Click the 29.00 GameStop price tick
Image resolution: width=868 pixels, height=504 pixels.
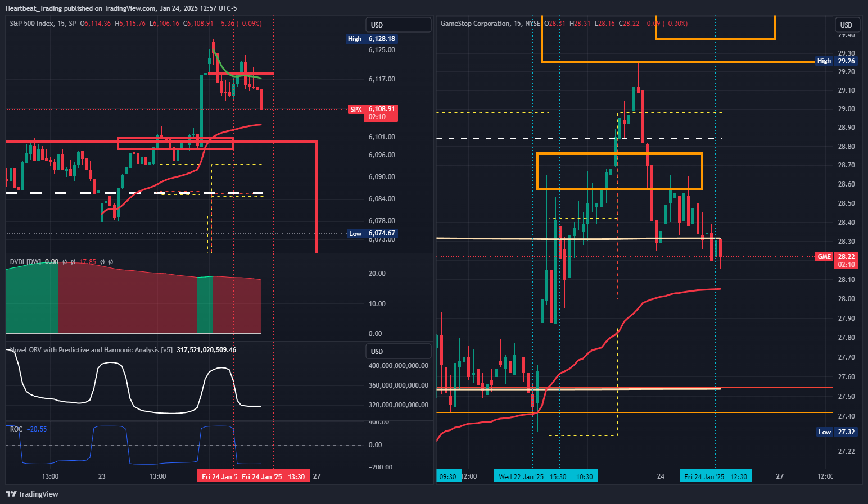click(846, 109)
